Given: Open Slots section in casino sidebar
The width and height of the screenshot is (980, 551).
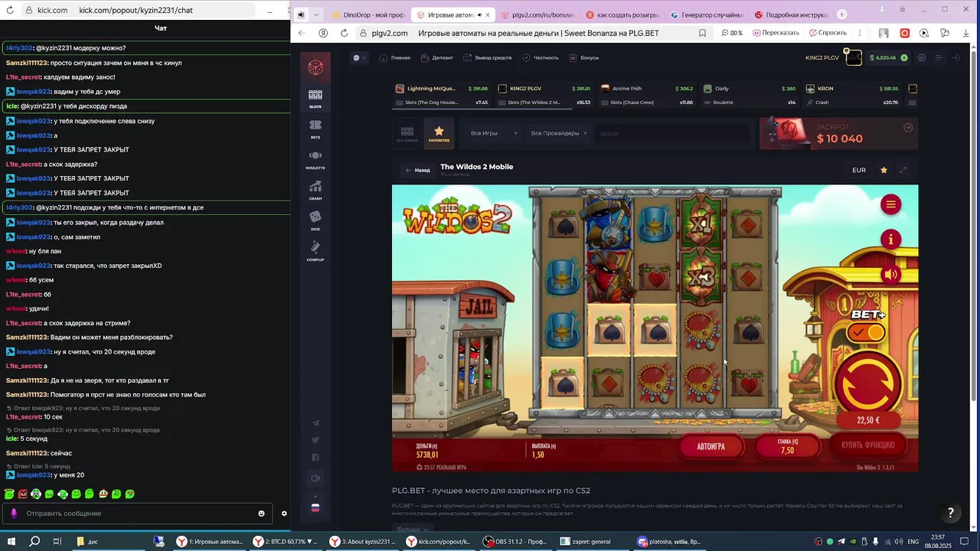Looking at the screenshot, I should coord(315,98).
